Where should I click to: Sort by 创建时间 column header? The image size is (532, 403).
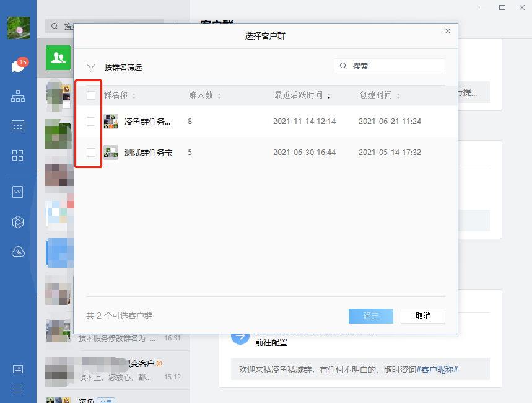click(379, 95)
